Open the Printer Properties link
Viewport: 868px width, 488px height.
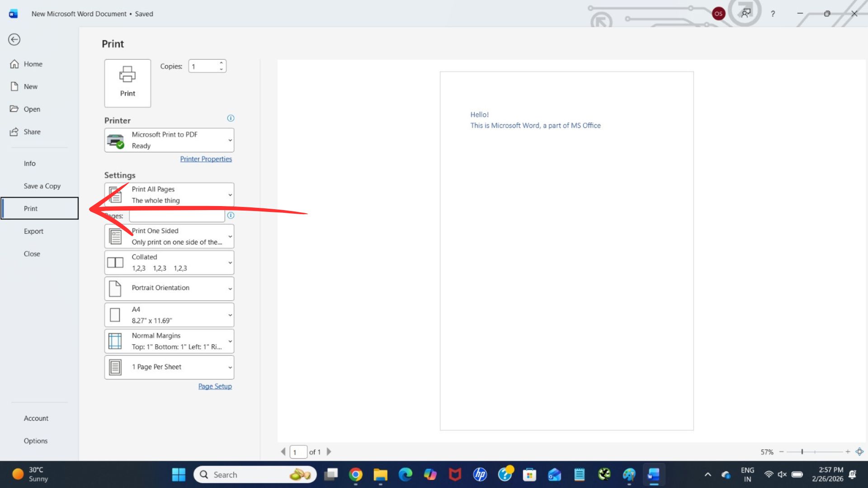(206, 159)
